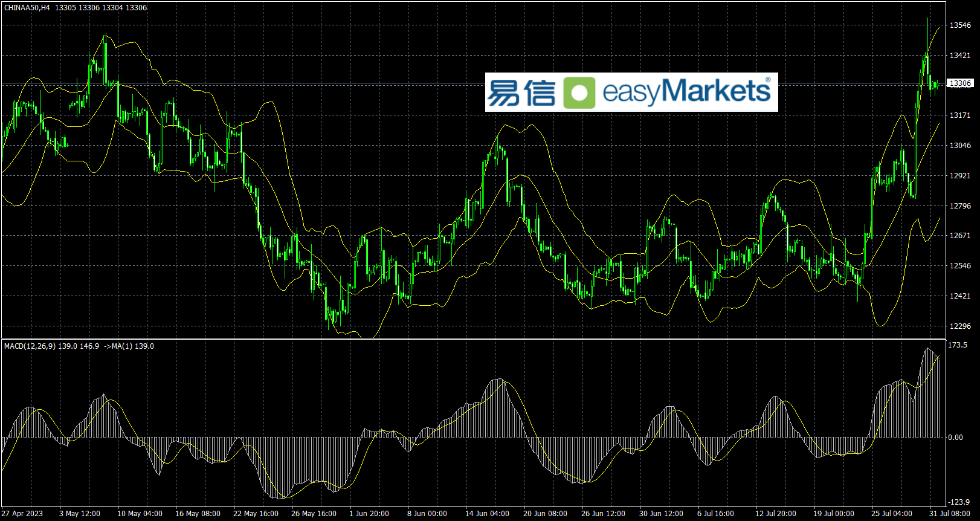980x521 pixels.
Task: Click the 26 May 16:00 time label
Action: click(314, 514)
